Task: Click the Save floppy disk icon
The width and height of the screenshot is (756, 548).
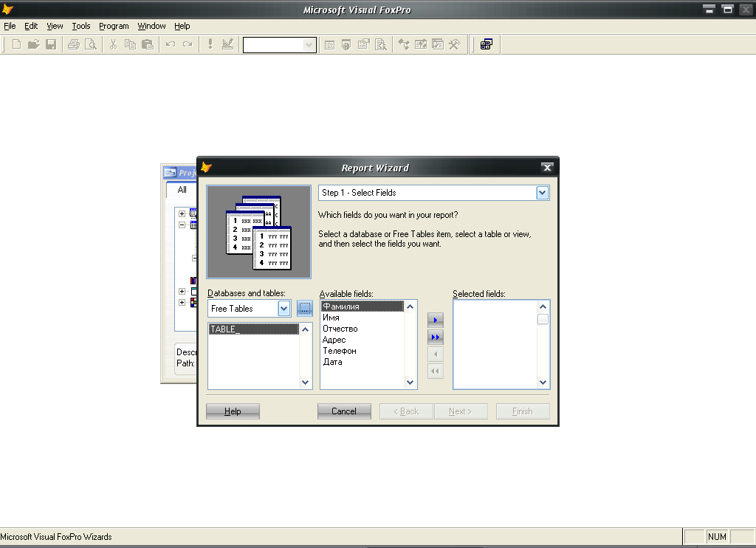Action: point(51,45)
